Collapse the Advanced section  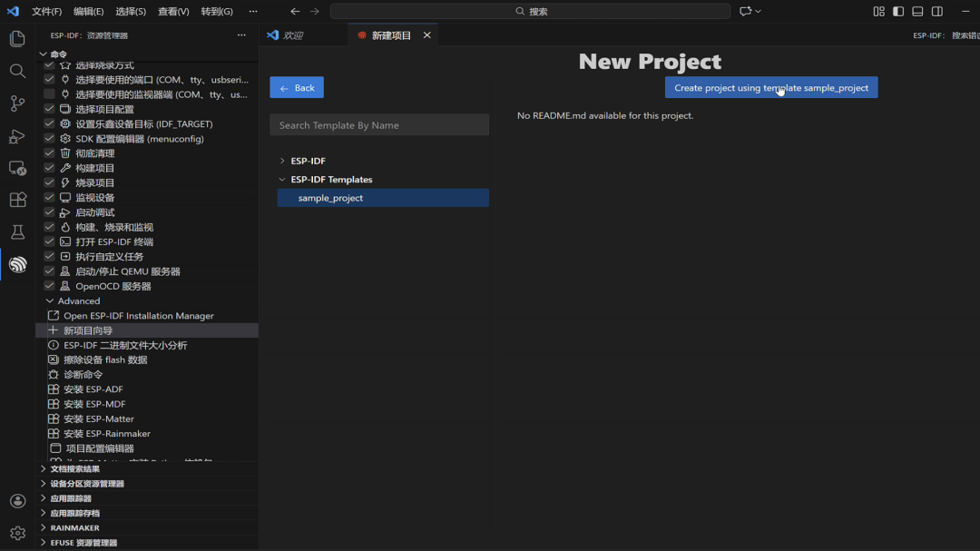pyautogui.click(x=49, y=300)
